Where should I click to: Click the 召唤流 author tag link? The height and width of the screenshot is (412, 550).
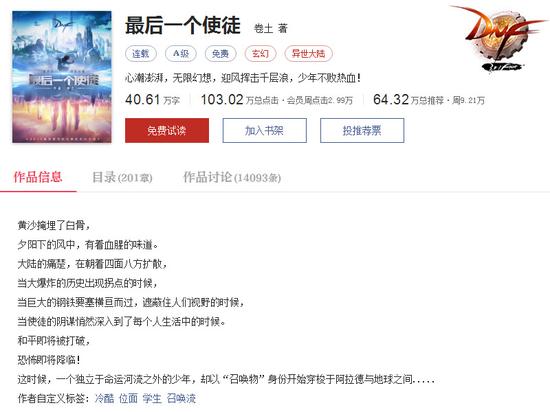click(181, 398)
